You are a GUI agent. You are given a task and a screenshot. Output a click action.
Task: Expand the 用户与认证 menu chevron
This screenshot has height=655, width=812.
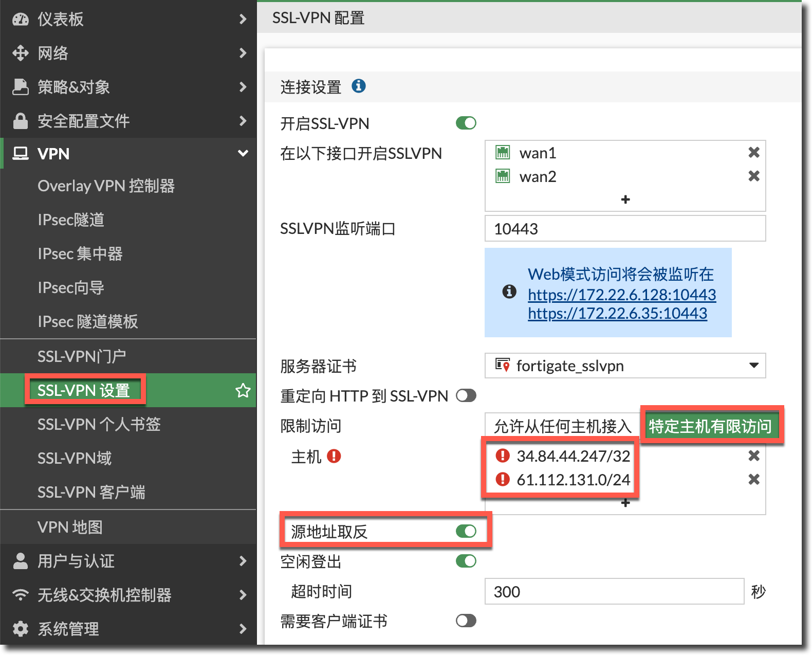click(x=243, y=561)
